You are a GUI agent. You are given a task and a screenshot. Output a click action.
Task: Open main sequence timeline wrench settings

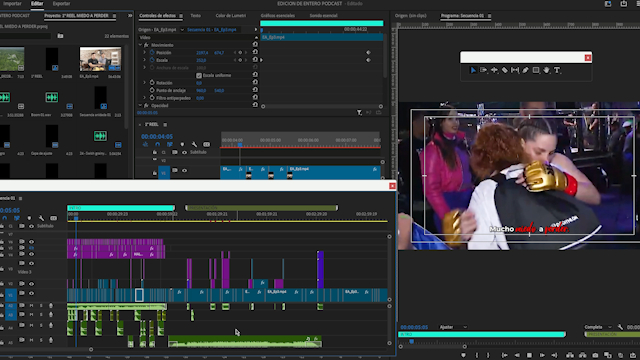(x=41, y=218)
